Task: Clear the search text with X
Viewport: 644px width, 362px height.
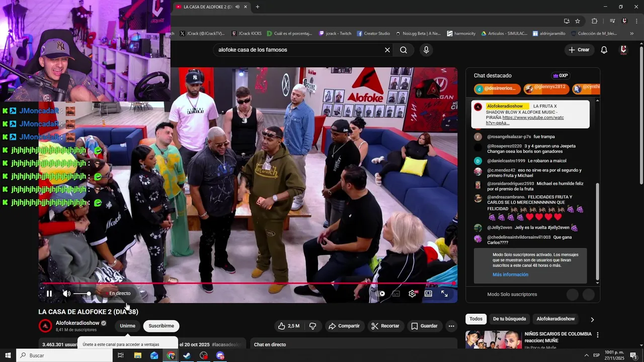Action: (x=387, y=50)
